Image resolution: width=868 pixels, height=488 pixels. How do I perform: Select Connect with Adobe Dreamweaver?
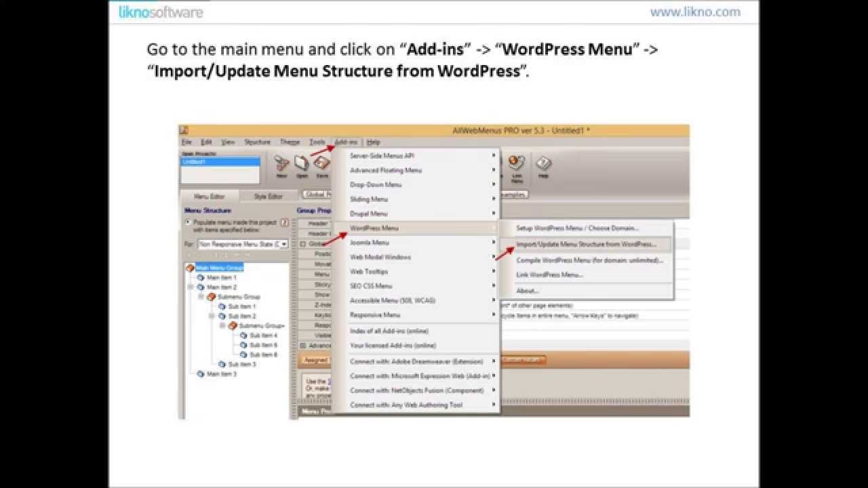click(416, 361)
